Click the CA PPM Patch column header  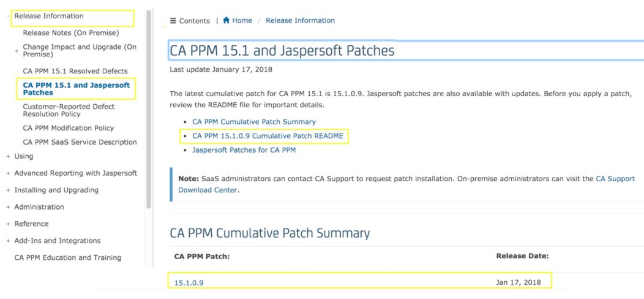202,256
